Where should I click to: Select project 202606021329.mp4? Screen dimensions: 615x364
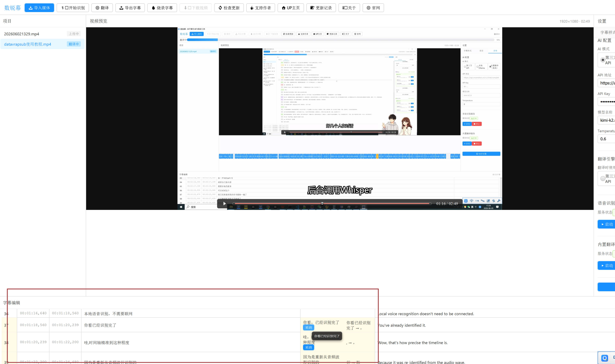[x=42, y=34]
